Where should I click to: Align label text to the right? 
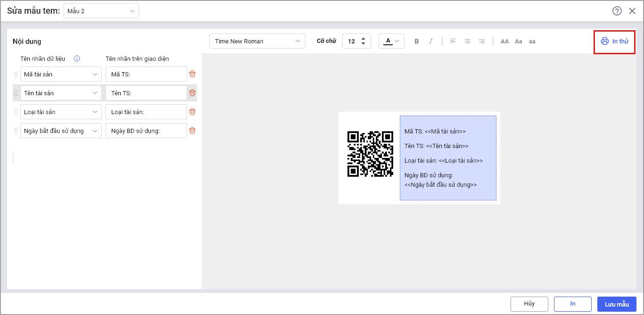pos(481,41)
